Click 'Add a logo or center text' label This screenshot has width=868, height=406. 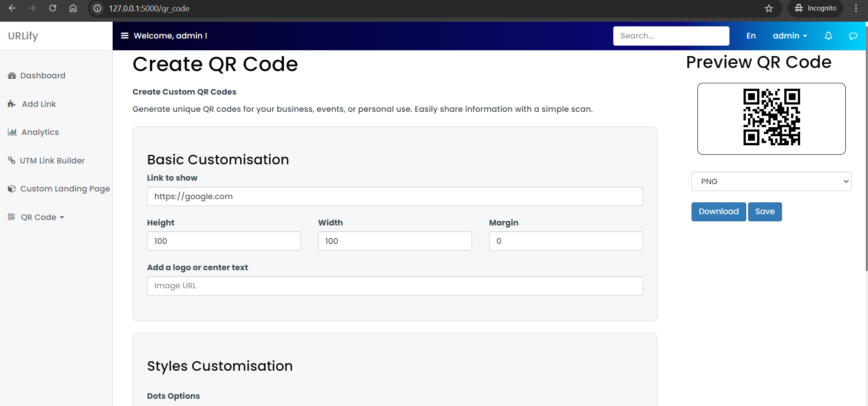tap(197, 267)
